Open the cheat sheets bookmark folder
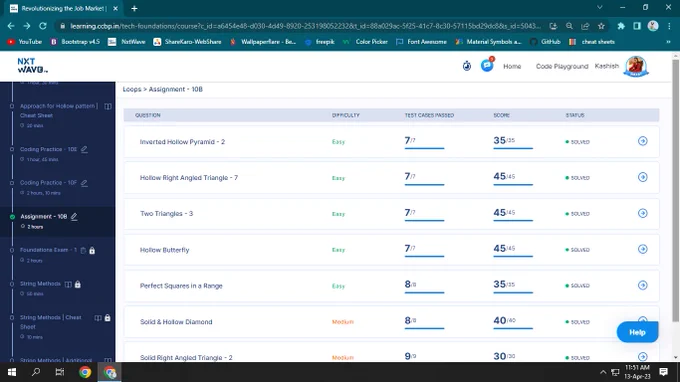680x382 pixels. [x=592, y=42]
